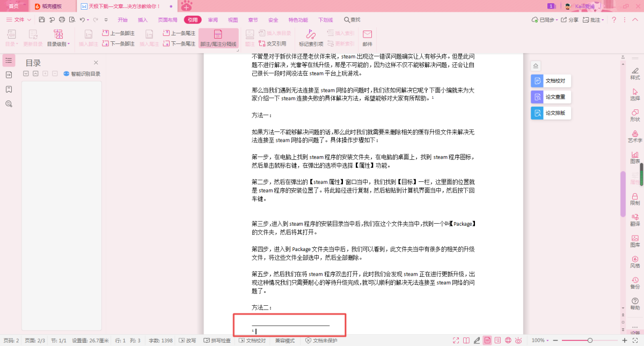
Task: Open the zoom percentage 100% dropdown
Action: tap(540, 341)
